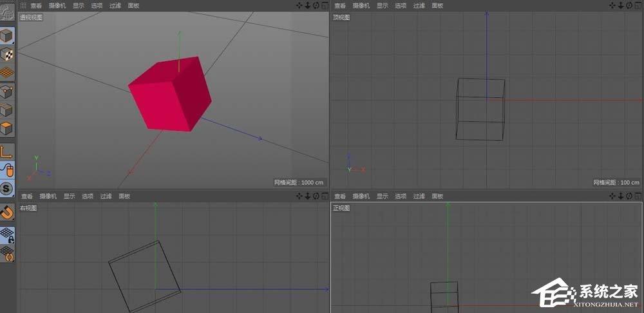Screen dimensions: 644x313
Task: Click the rotate camera icon in top view
Action: [x=629, y=5]
